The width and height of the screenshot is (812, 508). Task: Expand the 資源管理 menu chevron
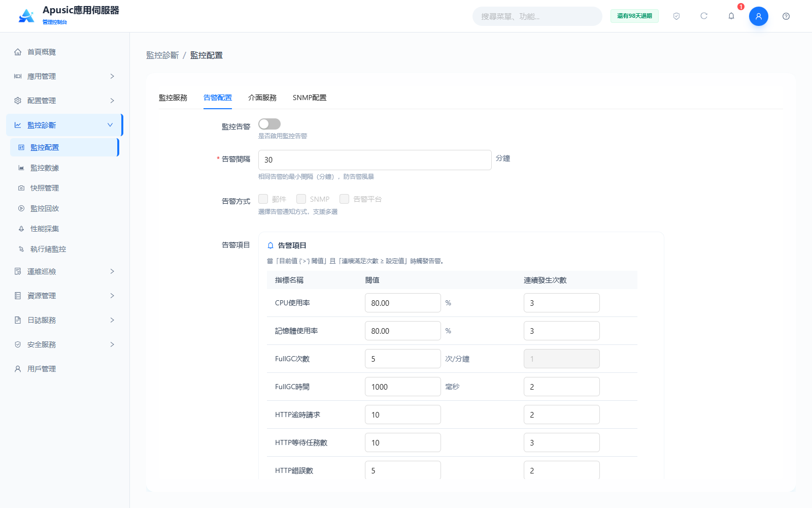tap(112, 296)
